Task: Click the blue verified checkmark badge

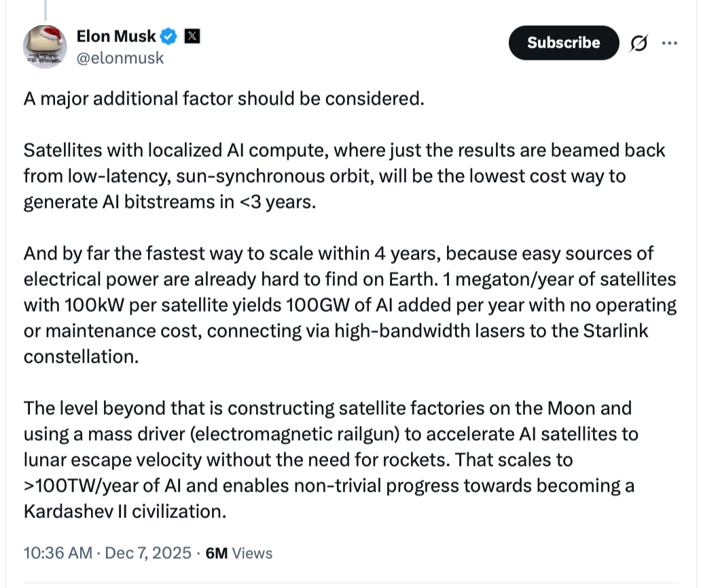Action: (170, 37)
